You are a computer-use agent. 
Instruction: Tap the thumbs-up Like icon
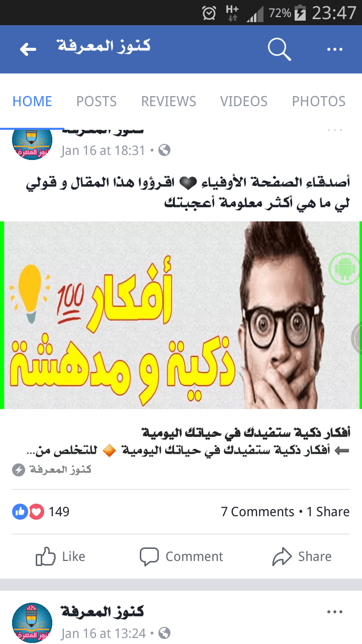click(x=45, y=556)
